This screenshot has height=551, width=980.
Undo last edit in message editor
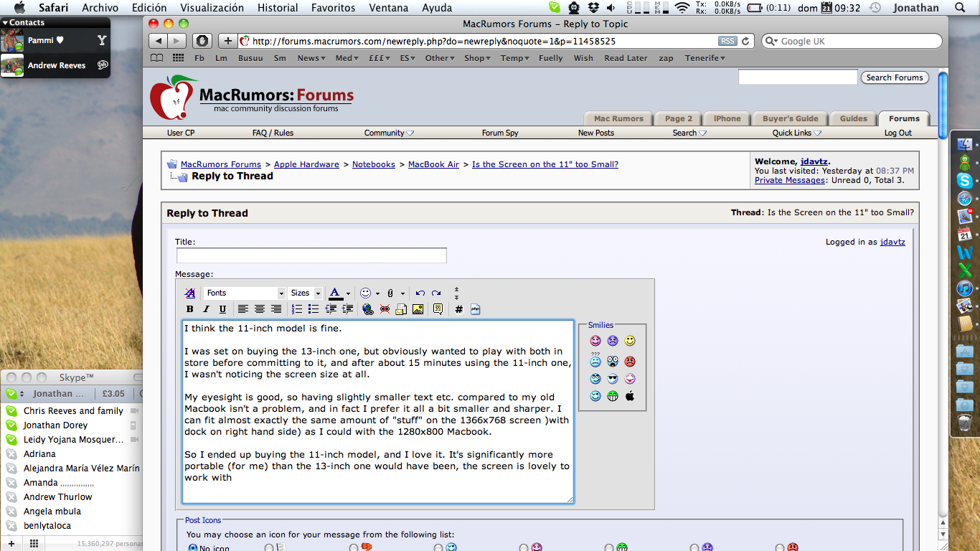(x=420, y=293)
